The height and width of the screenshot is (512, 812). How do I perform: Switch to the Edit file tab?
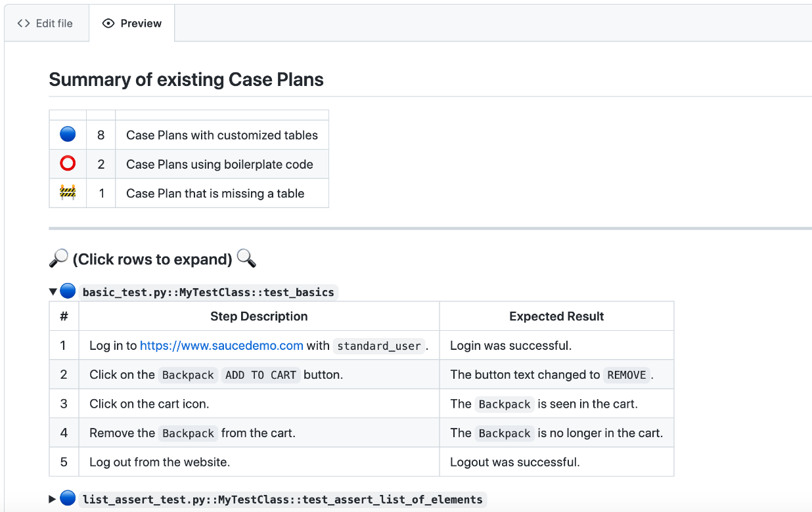click(x=46, y=23)
